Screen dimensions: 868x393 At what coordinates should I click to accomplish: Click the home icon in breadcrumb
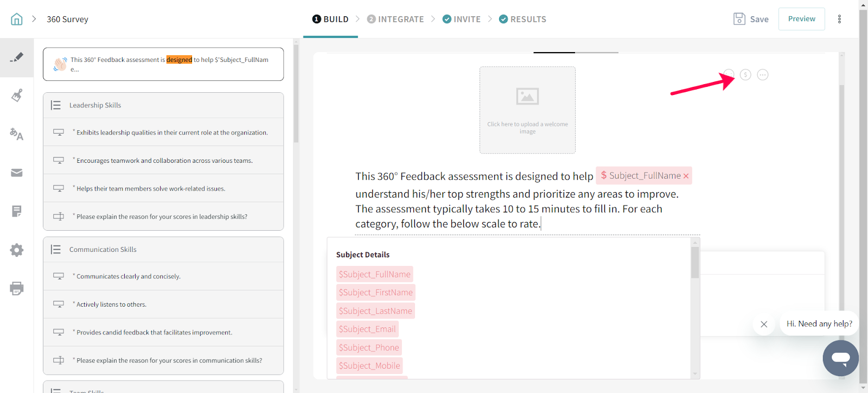17,19
